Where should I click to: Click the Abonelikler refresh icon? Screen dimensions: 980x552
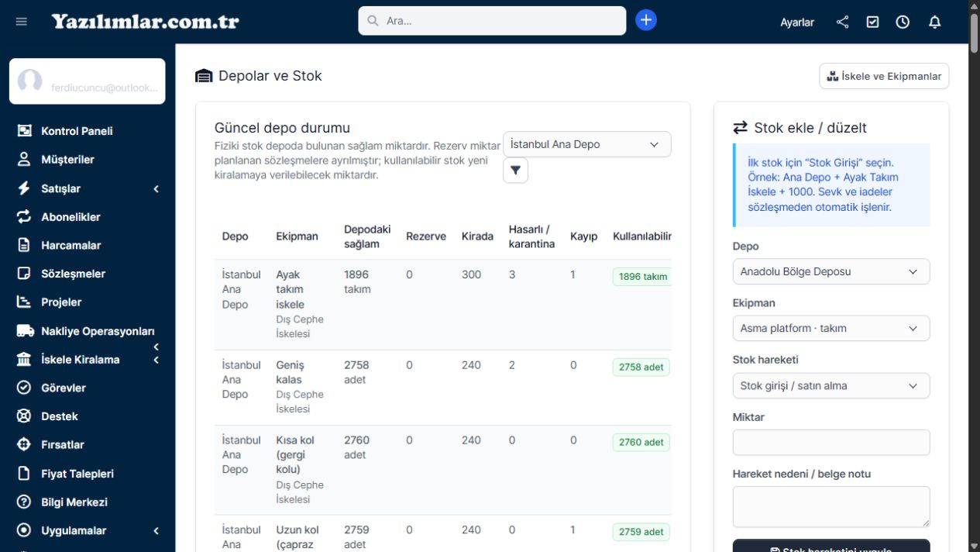[x=24, y=217]
